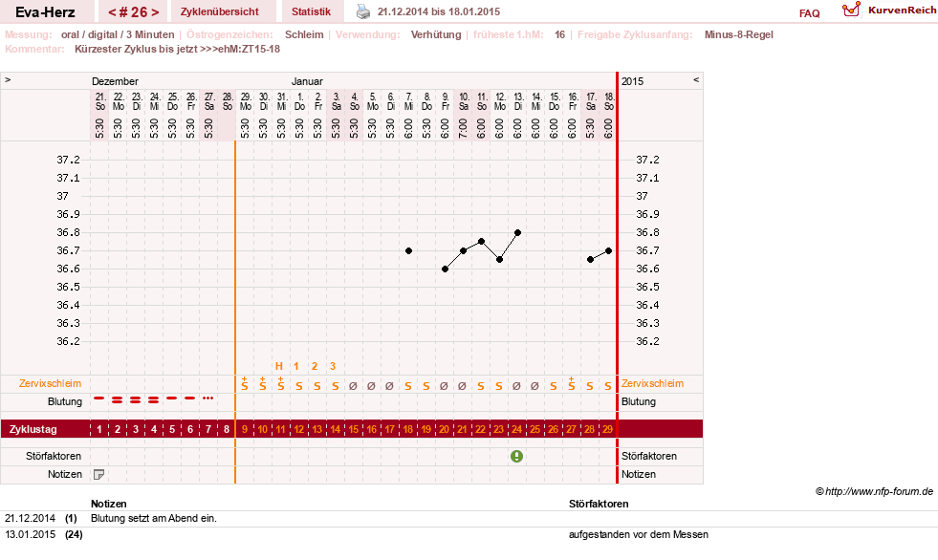This screenshot has width=938, height=560.
Task: Click the bleeding mark on cycle day 1
Action: click(99, 398)
